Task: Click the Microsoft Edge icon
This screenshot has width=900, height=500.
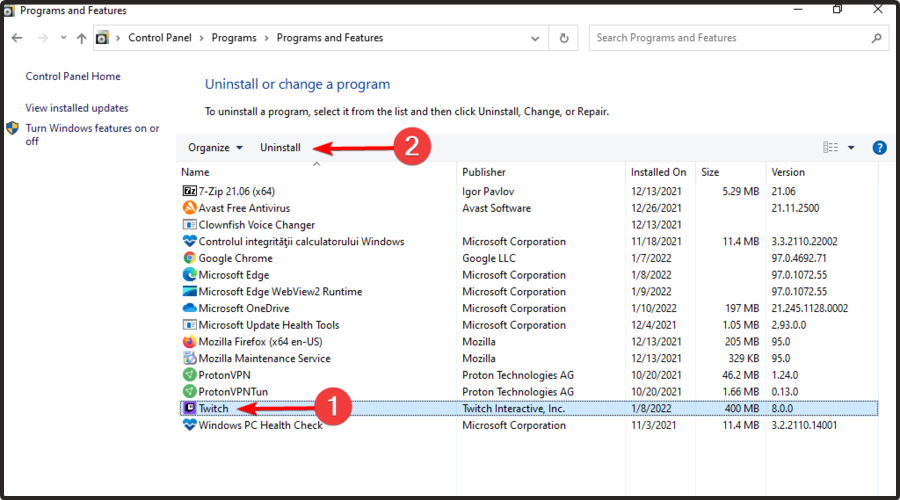Action: [189, 274]
